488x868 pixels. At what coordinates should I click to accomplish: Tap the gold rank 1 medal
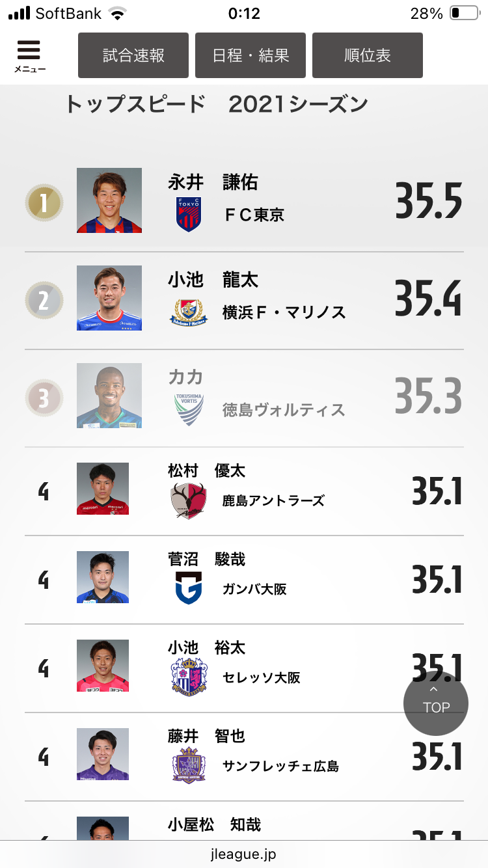pos(44,203)
